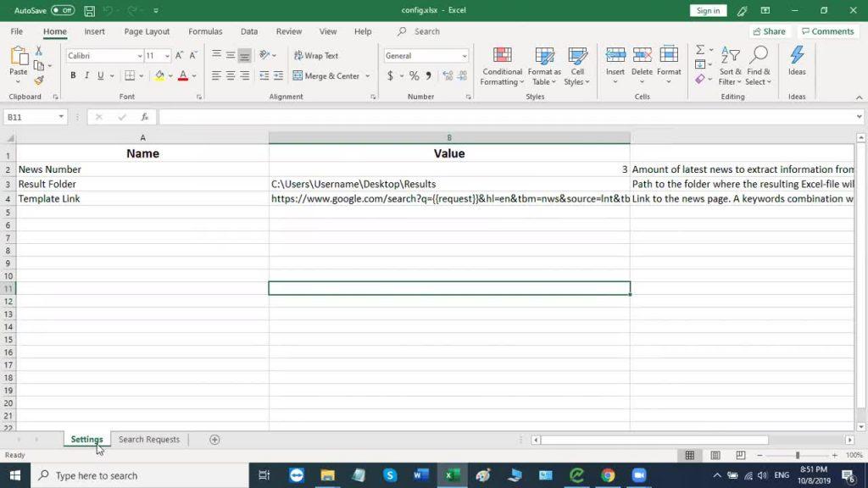Toggle the AutoSave switch

click(x=63, y=10)
